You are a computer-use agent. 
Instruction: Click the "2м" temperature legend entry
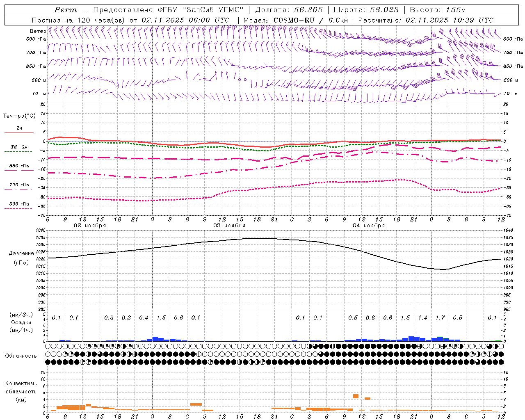coord(19,128)
